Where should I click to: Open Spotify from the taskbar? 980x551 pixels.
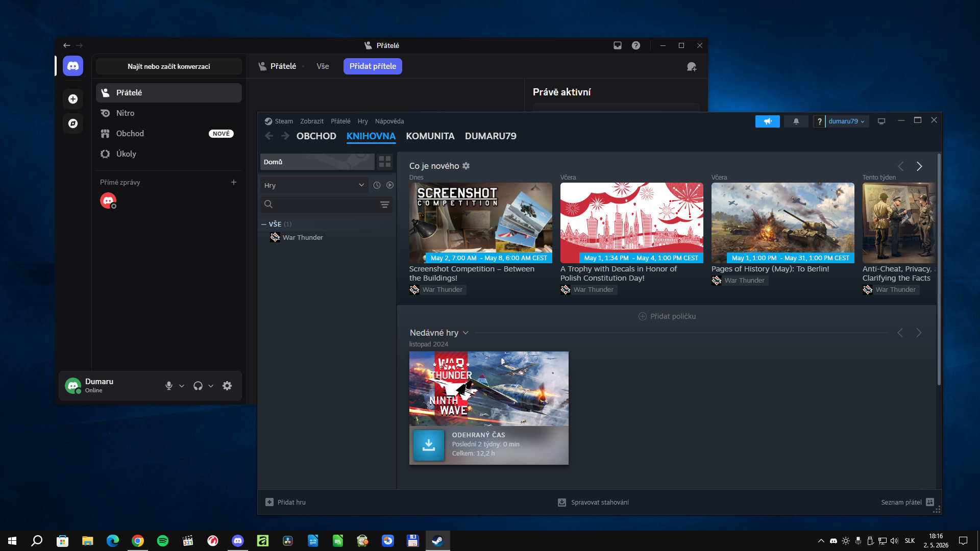163,541
